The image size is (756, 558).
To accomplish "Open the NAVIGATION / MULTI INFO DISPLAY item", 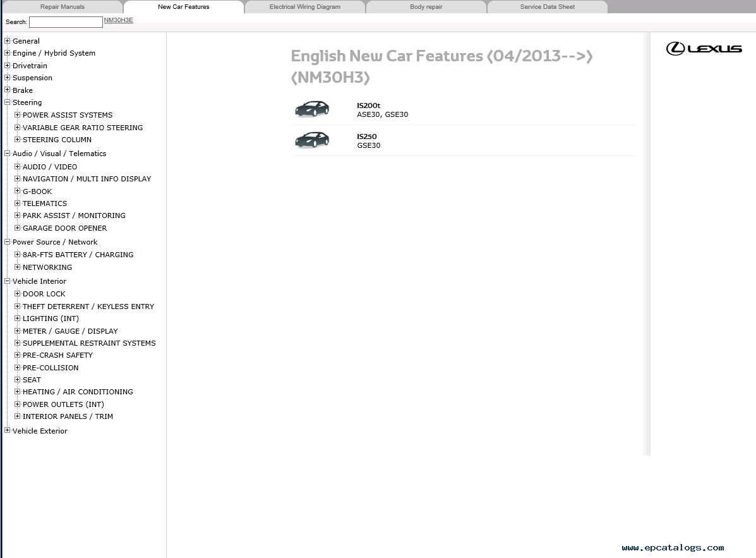I will tap(87, 178).
